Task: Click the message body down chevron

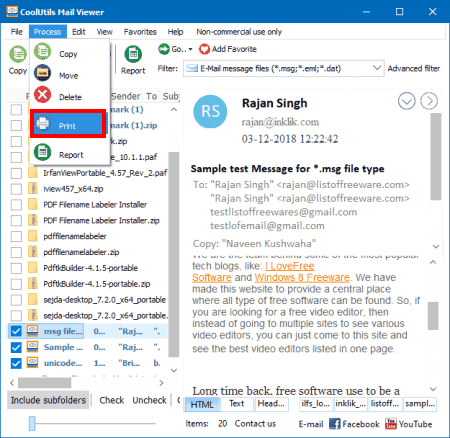Action: pos(433,389)
